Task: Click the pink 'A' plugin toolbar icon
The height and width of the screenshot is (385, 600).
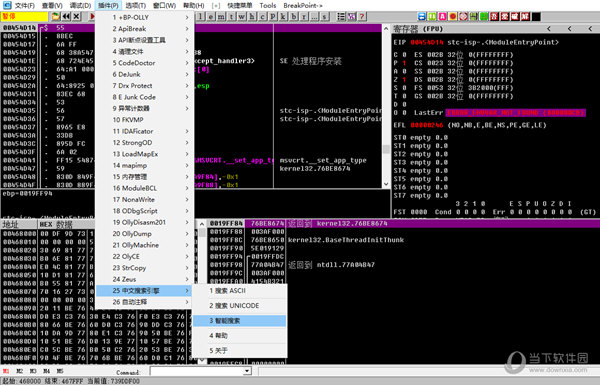Action: (442, 16)
